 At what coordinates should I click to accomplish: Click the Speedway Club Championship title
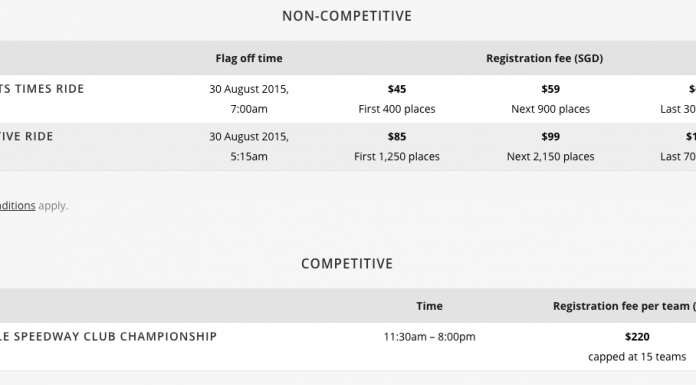pyautogui.click(x=108, y=336)
